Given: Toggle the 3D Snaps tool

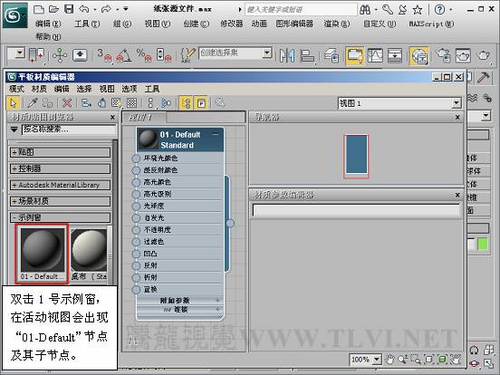Looking at the screenshot, I should 105,55.
